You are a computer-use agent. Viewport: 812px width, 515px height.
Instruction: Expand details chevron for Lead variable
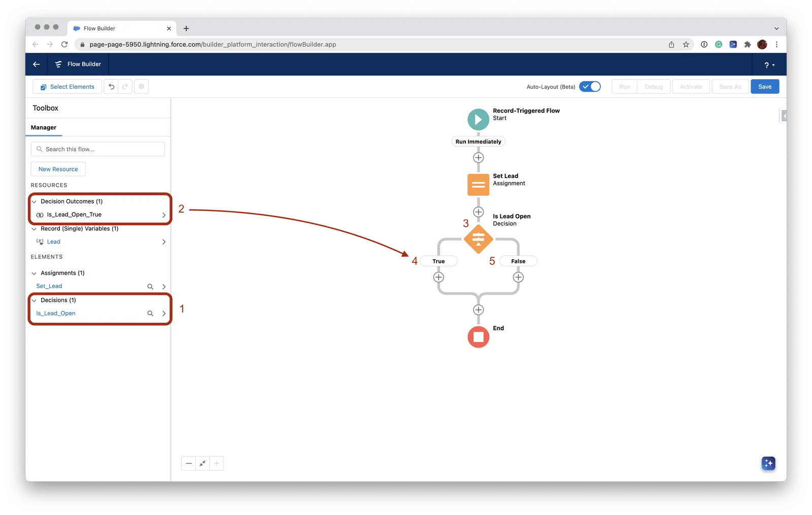pos(163,242)
